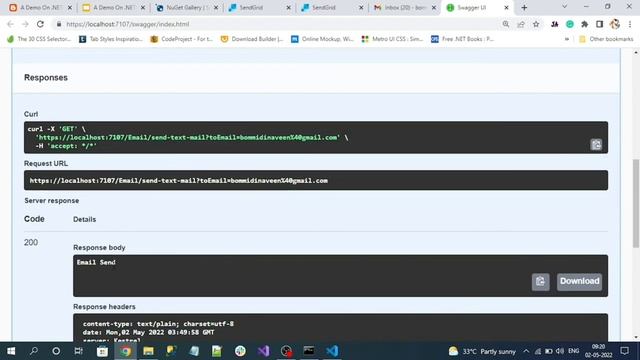Open the notification center
The height and width of the screenshot is (360, 640).
pyautogui.click(x=624, y=351)
